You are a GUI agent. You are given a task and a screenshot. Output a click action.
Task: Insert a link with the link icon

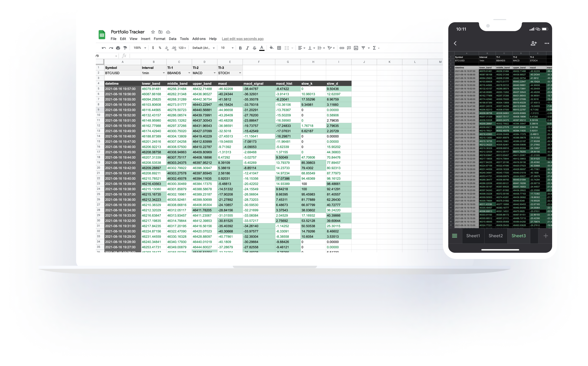pos(342,48)
